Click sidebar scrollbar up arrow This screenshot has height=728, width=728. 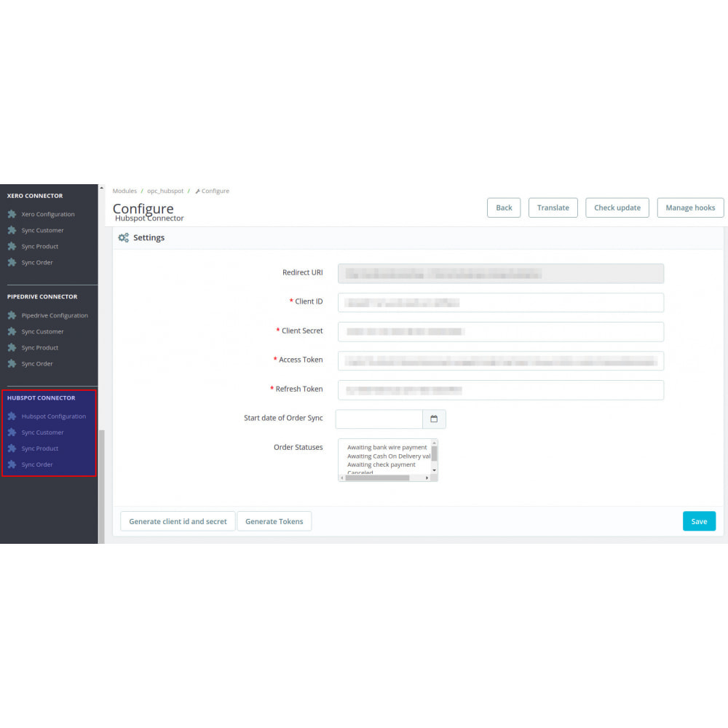coord(102,188)
